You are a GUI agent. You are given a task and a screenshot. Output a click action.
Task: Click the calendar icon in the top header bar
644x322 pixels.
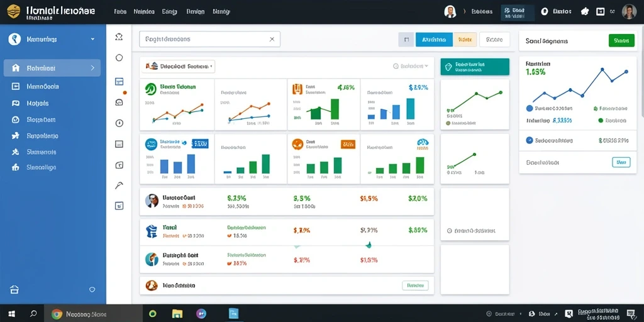pos(601,12)
